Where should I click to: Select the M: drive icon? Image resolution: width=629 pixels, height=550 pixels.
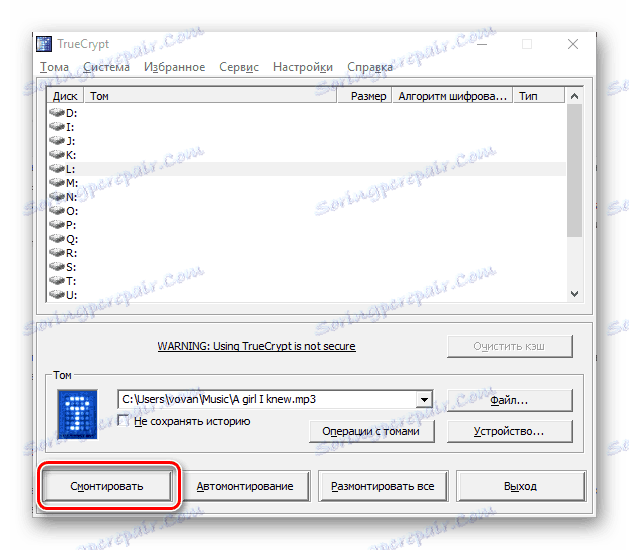pos(57,183)
